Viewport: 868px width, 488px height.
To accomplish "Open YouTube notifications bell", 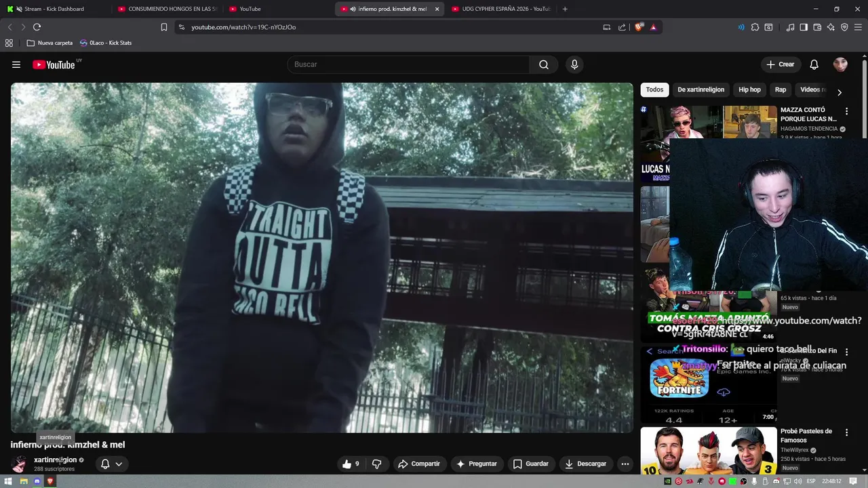I will [x=814, y=64].
